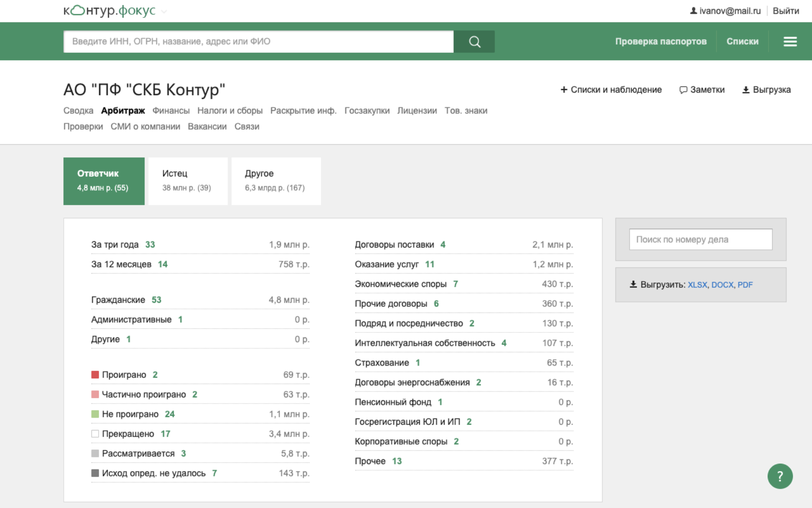Switch to the Другое tab

pos(276,181)
